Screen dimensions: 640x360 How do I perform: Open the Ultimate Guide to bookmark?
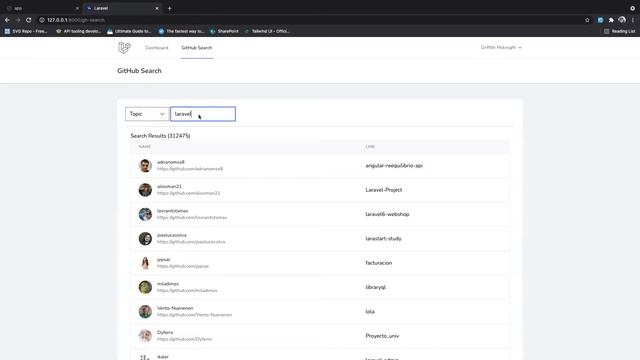pos(129,31)
